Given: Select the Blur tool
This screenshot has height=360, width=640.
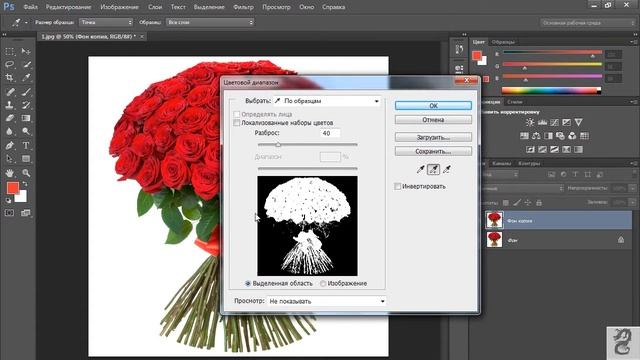Looking at the screenshot, I should point(10,131).
